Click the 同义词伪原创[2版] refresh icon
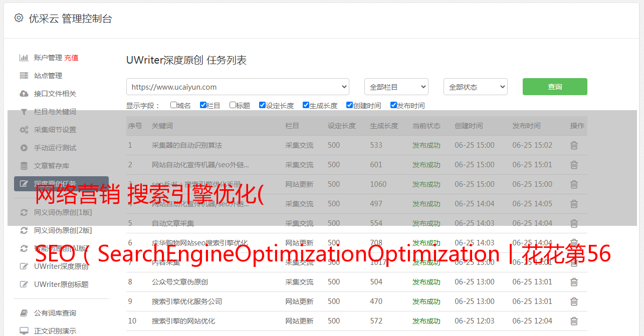 (x=24, y=230)
